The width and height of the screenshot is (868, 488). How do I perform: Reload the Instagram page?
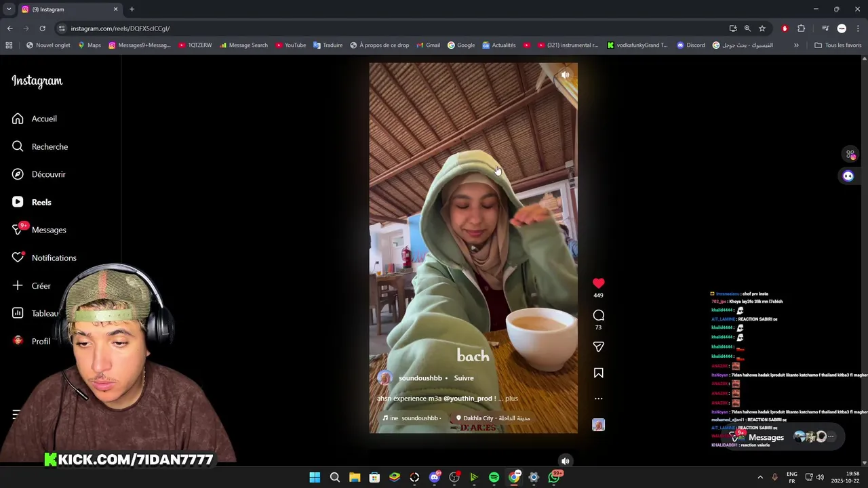pyautogui.click(x=42, y=28)
